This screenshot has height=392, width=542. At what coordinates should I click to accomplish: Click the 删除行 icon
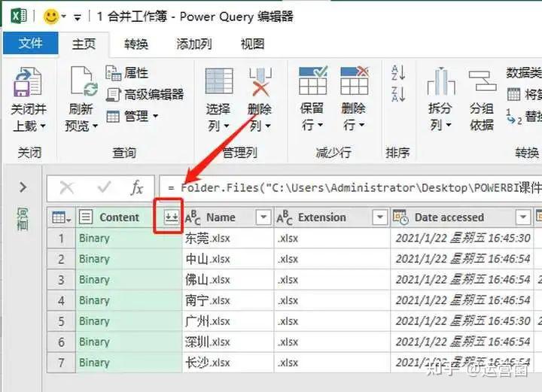[x=355, y=81]
